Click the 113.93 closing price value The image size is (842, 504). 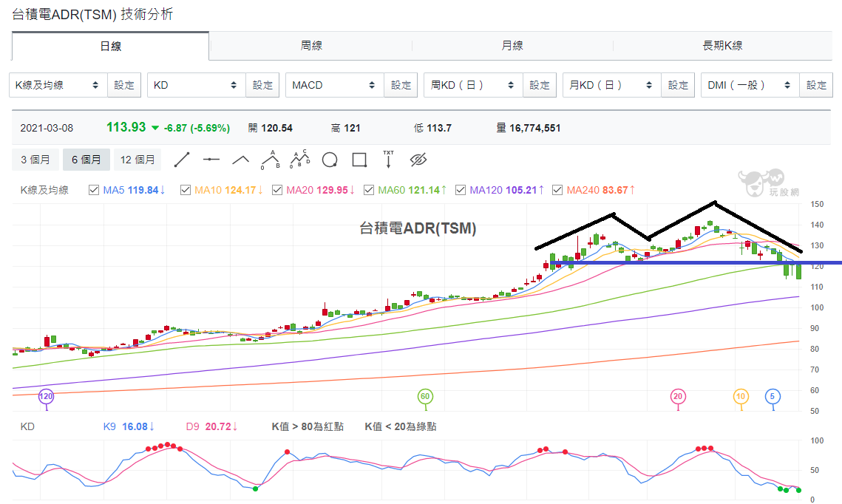[x=126, y=127]
